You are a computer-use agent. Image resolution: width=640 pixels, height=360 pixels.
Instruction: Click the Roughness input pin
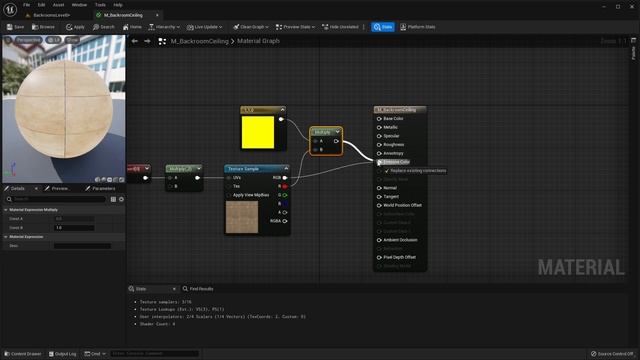(379, 145)
